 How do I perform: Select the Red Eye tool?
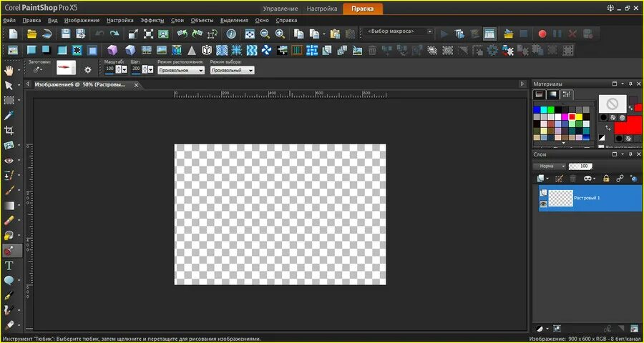(x=9, y=160)
